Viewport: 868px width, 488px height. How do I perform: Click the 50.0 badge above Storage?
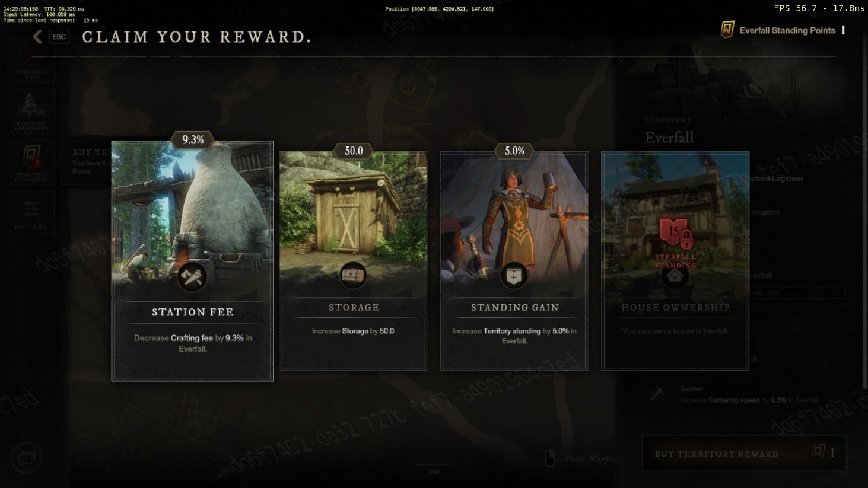tap(354, 151)
